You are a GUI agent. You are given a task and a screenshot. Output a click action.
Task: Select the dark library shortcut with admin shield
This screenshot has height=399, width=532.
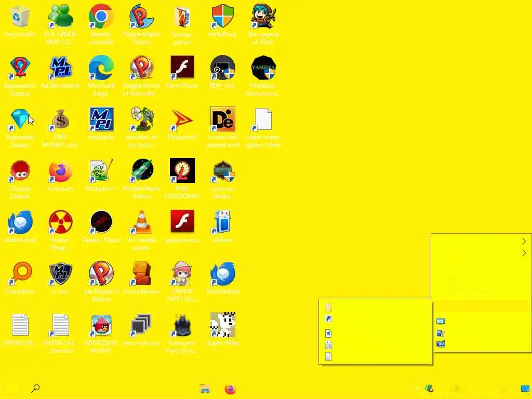(222, 171)
